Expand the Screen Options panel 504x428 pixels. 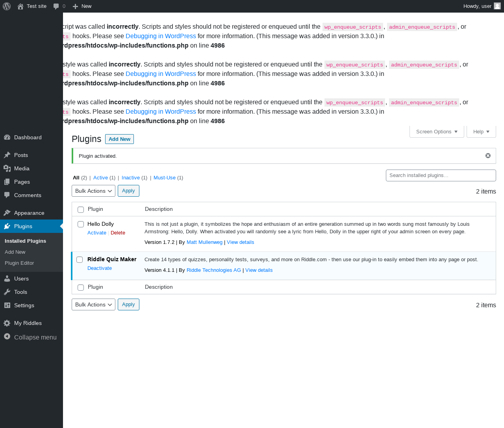tap(437, 132)
